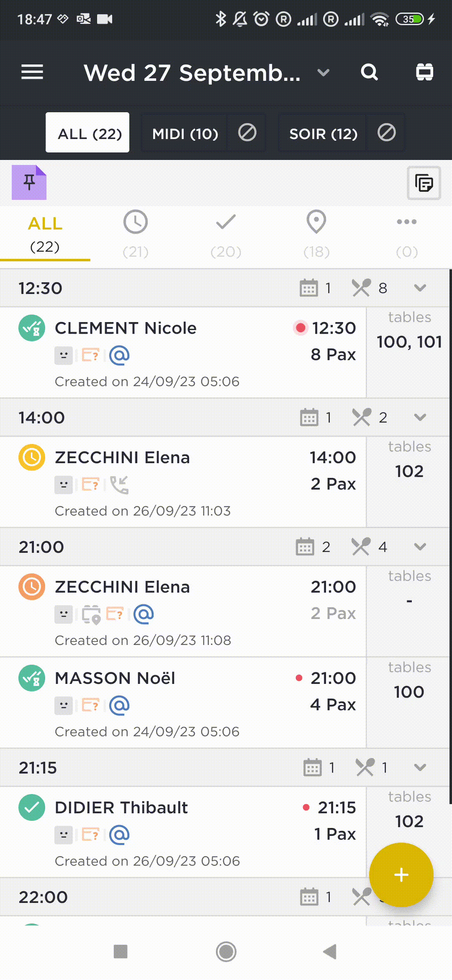
Task: Toggle MIDI service block icon
Action: [247, 133]
